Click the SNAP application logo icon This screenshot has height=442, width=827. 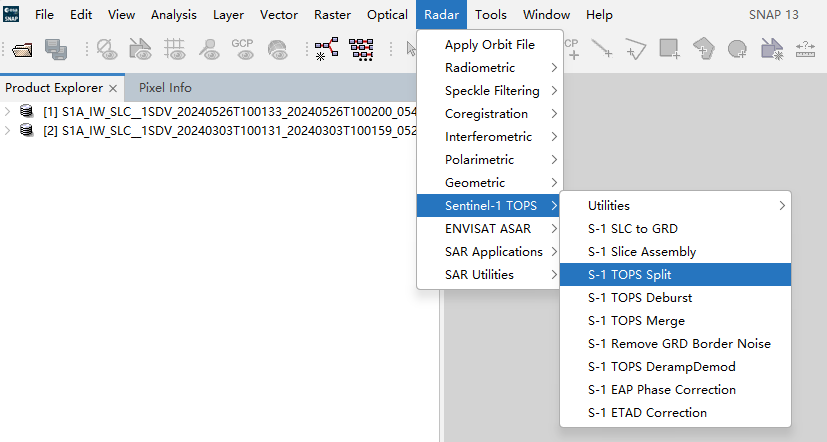(11, 14)
